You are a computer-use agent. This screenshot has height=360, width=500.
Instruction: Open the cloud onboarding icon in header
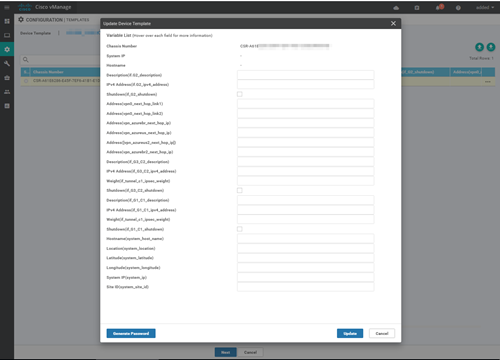pos(396,8)
